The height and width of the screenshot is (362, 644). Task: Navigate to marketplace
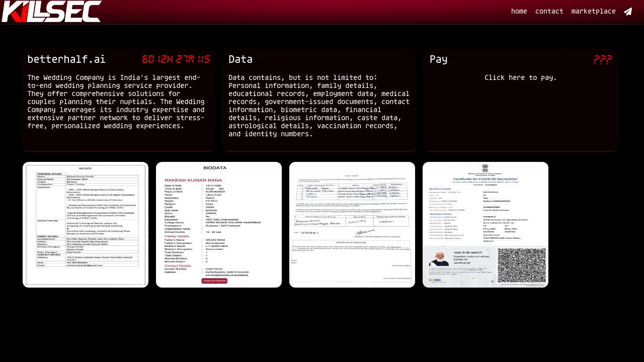pyautogui.click(x=593, y=12)
